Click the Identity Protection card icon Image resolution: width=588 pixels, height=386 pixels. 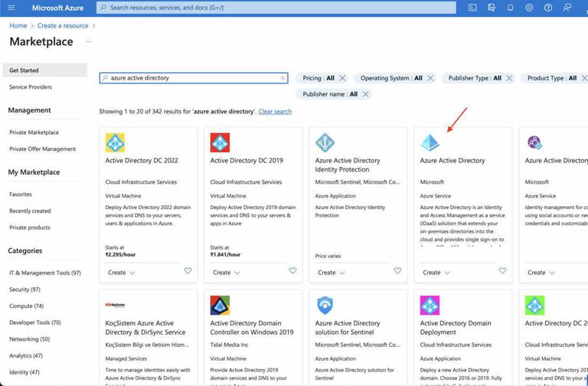coord(325,142)
